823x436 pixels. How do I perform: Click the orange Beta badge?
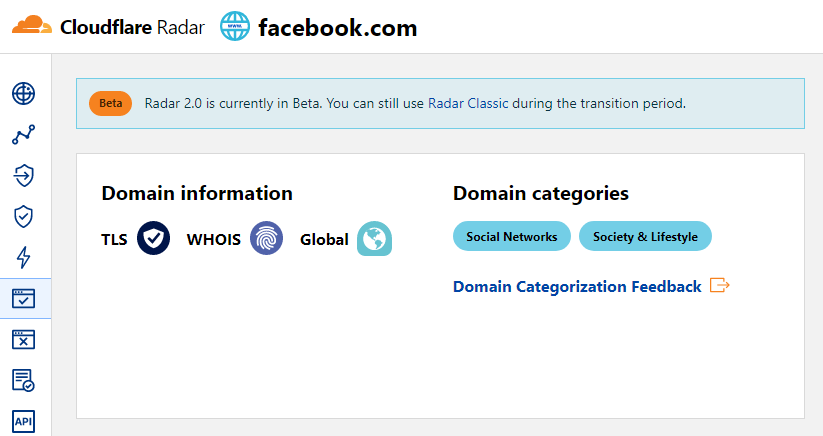(110, 103)
